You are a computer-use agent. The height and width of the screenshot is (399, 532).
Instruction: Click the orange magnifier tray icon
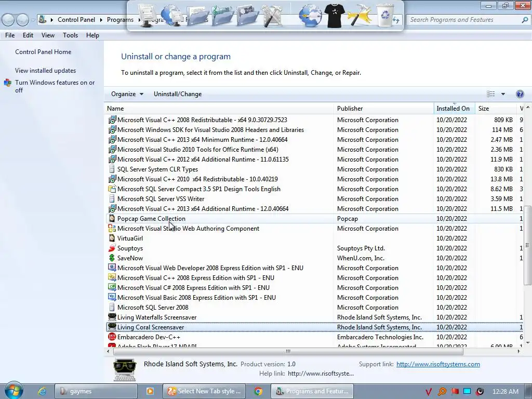point(442,392)
